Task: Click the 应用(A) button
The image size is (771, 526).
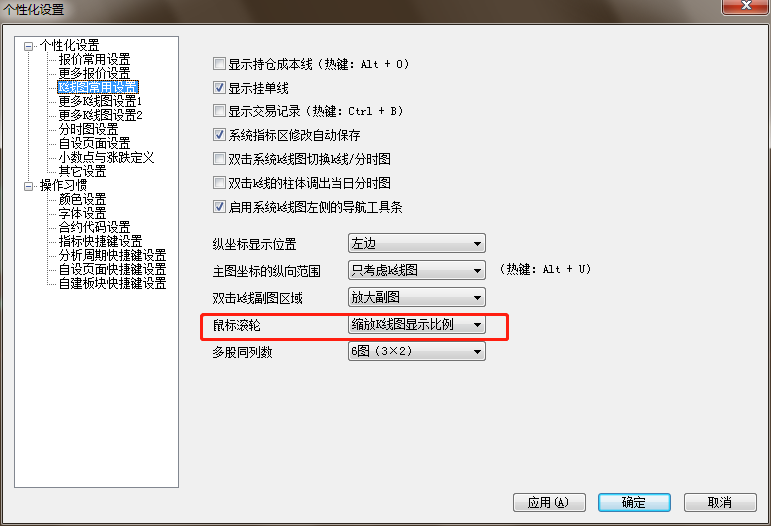Action: click(x=549, y=502)
